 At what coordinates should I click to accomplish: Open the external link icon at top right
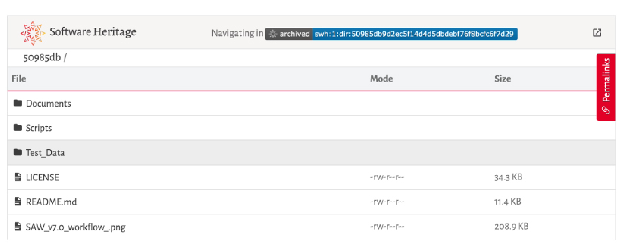coord(597,33)
